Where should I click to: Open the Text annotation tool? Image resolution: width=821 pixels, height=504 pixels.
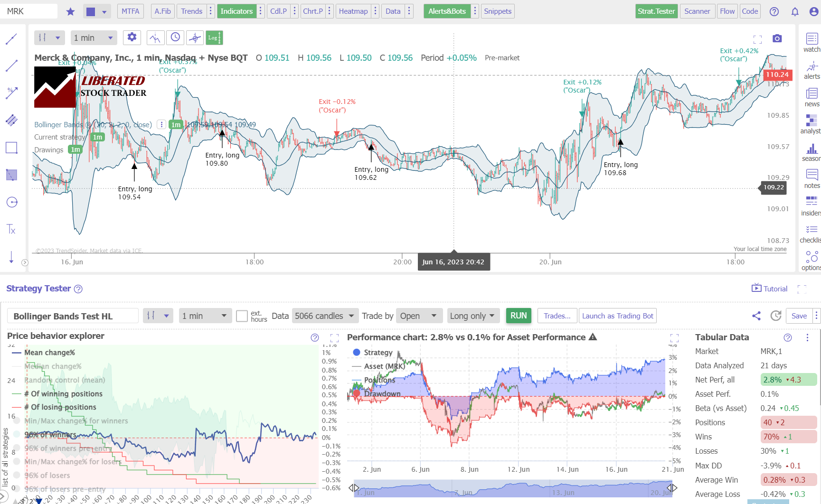click(11, 229)
